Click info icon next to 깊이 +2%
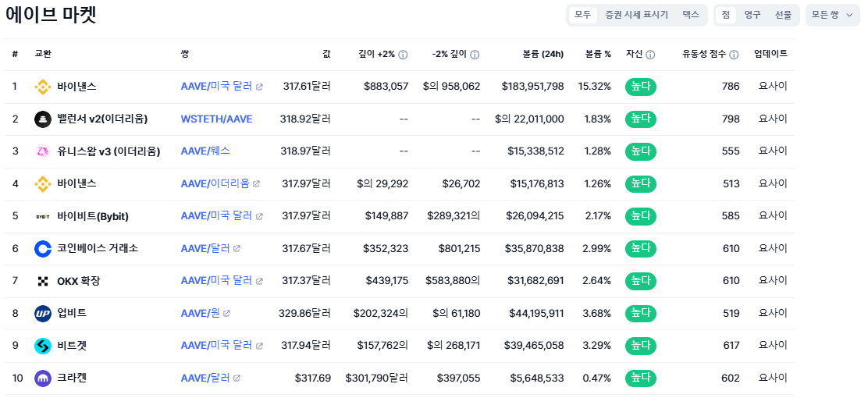 pos(403,55)
